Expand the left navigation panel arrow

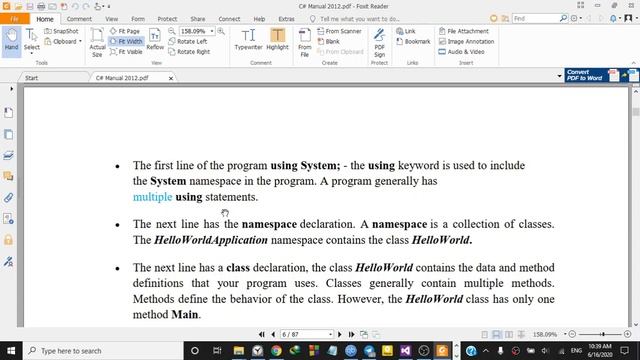click(x=11, y=89)
